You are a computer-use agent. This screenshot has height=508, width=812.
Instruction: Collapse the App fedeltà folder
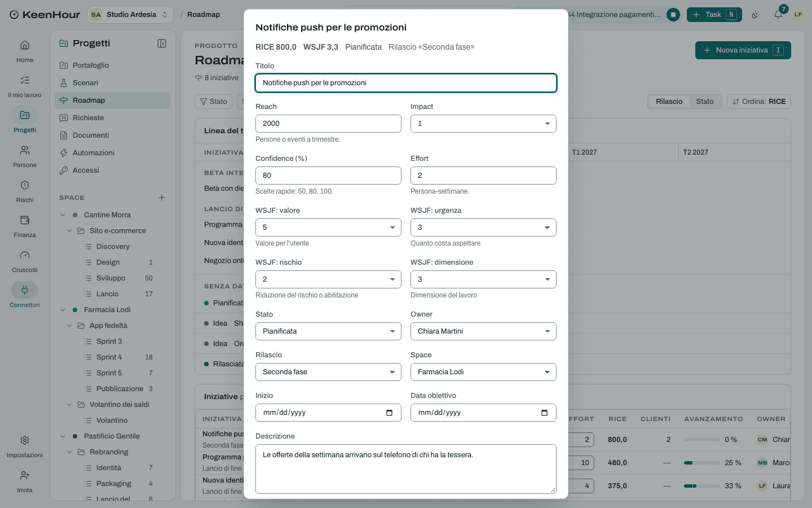[69, 326]
